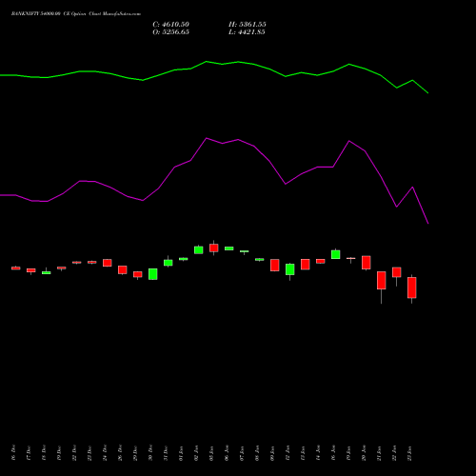Click the '30 Dec' date label
Viewport: 476px width, 476px height.
pyautogui.click(x=150, y=453)
